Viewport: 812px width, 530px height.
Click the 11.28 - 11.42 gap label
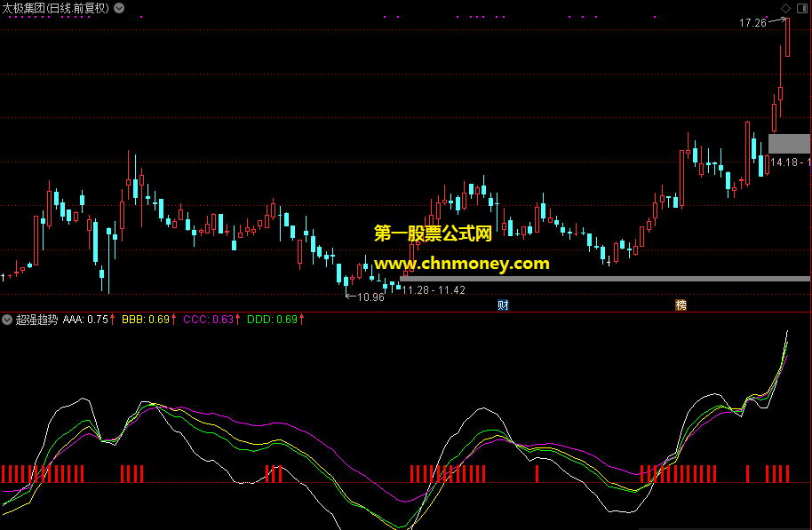[434, 290]
